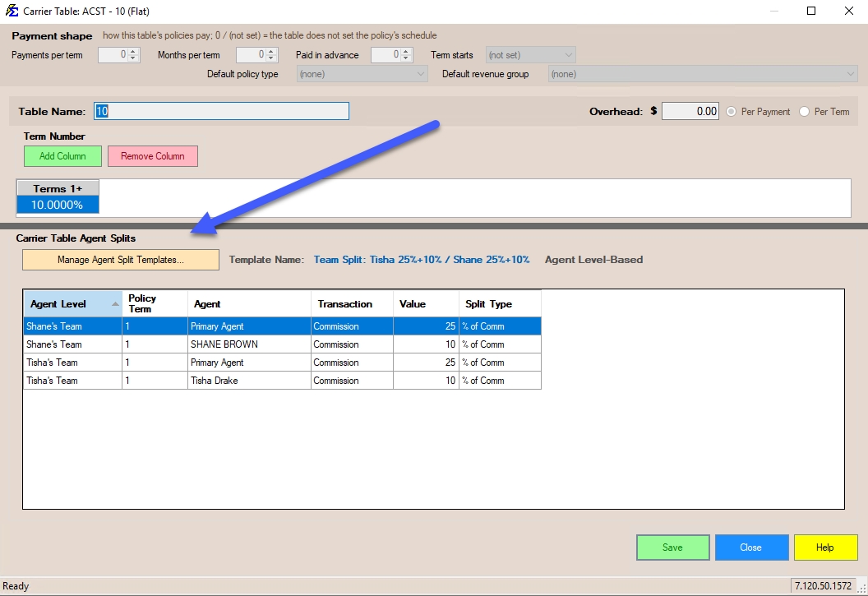Click the Overhead amount field
This screenshot has height=596, width=868.
pos(690,111)
